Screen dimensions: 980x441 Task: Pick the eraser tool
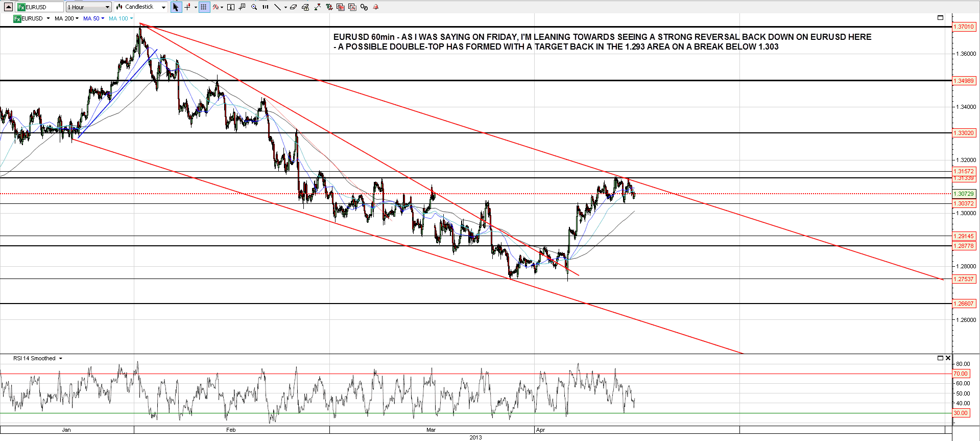[x=293, y=7]
